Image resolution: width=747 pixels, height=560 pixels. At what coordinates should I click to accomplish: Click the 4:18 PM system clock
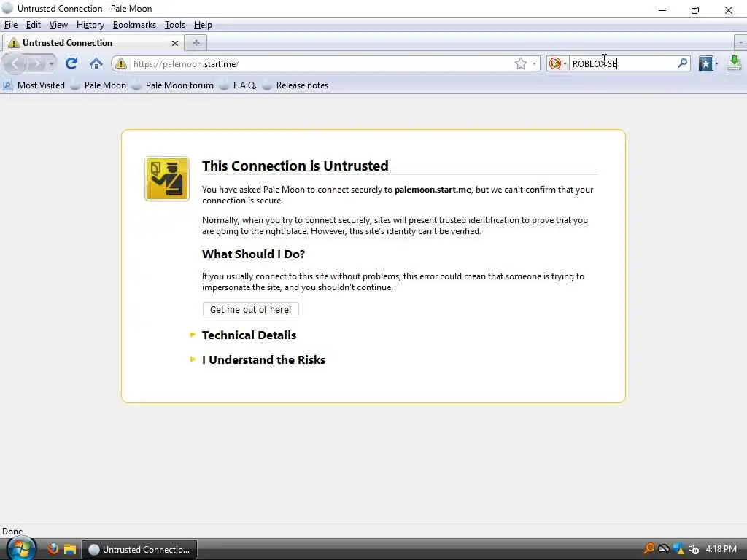tap(721, 549)
